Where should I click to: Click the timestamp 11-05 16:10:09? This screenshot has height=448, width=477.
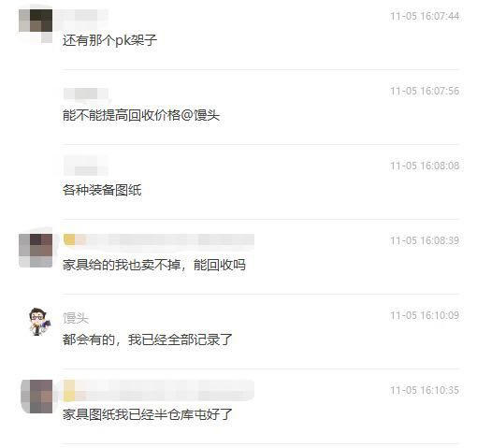coord(425,315)
